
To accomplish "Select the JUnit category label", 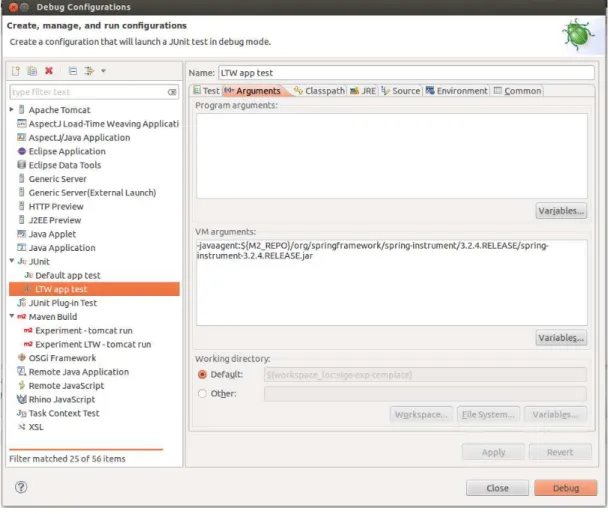I will click(39, 261).
